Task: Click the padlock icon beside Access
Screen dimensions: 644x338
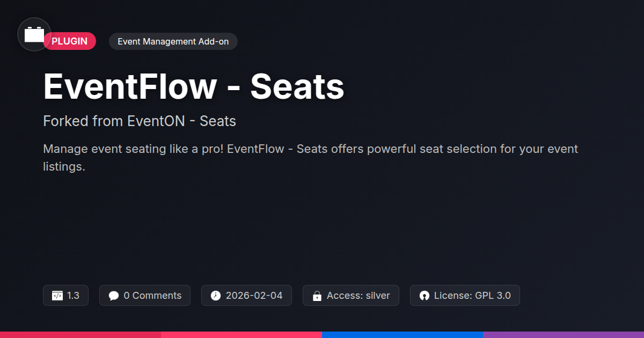Action: pyautogui.click(x=317, y=296)
